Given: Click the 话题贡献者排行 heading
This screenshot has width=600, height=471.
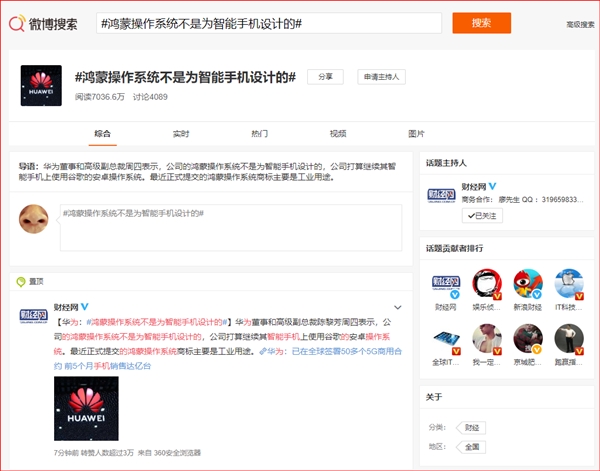Looking at the screenshot, I should pyautogui.click(x=454, y=248).
